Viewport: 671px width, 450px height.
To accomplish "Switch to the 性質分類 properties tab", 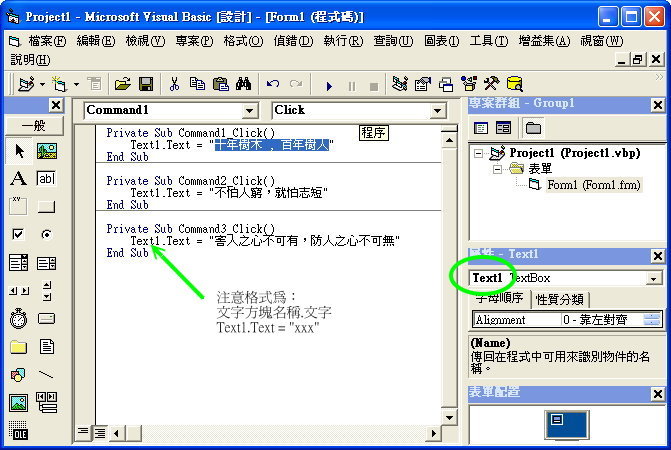I will [561, 300].
